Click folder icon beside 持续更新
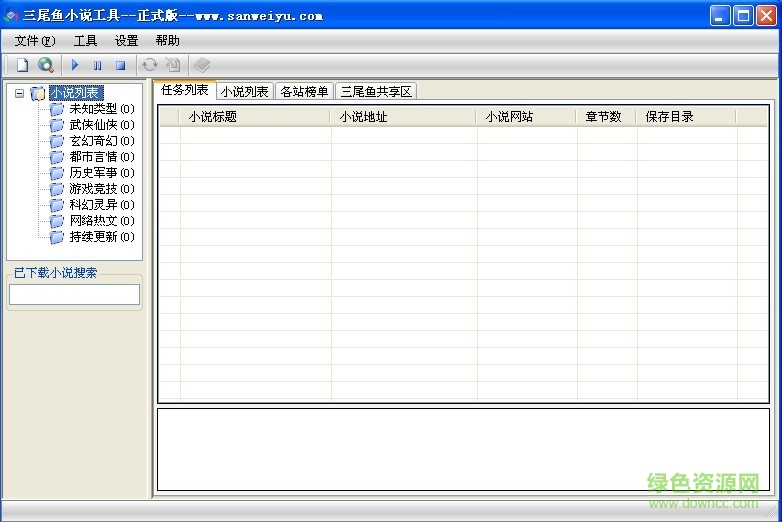The width and height of the screenshot is (782, 522). tap(57, 237)
